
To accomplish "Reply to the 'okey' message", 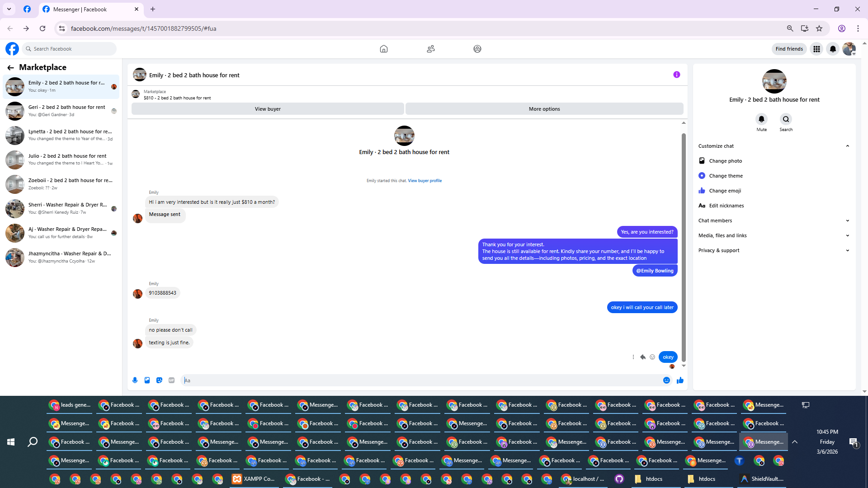I will (643, 357).
